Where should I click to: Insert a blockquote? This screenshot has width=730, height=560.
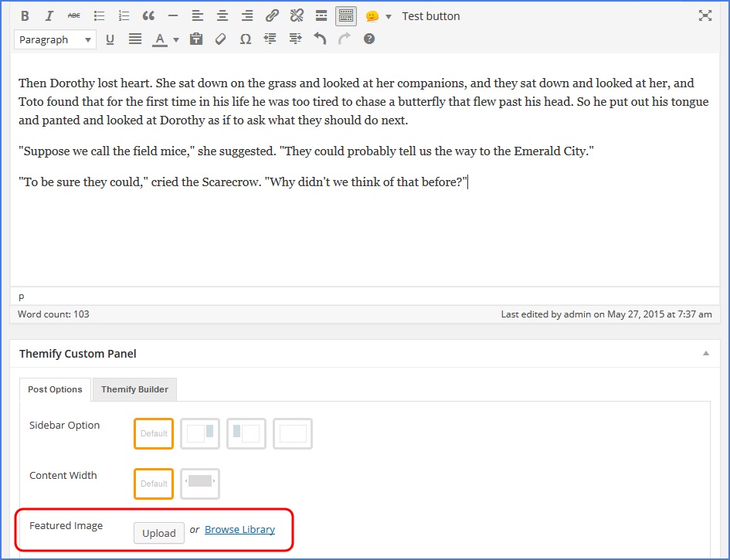coord(148,16)
